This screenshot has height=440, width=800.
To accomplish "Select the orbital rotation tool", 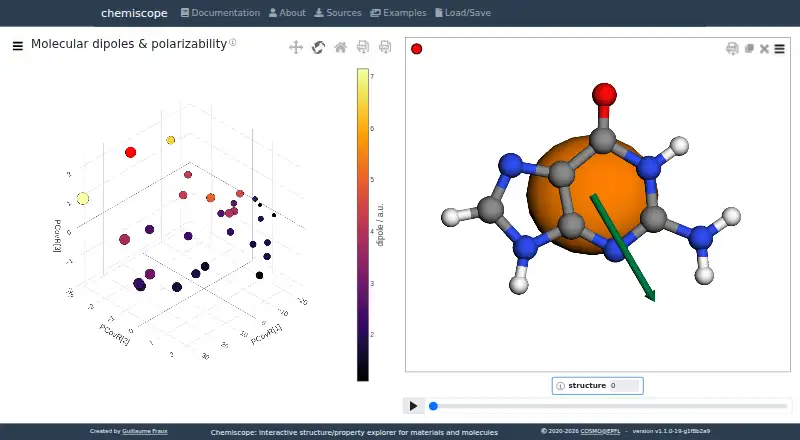I will [x=318, y=47].
